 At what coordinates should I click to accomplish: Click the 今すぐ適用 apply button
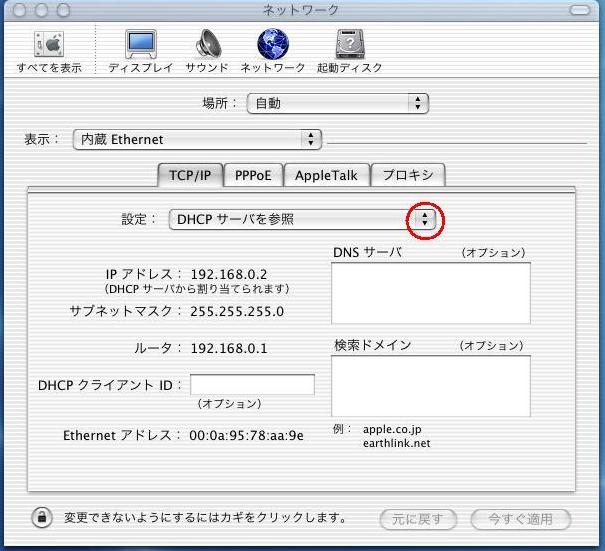click(521, 519)
